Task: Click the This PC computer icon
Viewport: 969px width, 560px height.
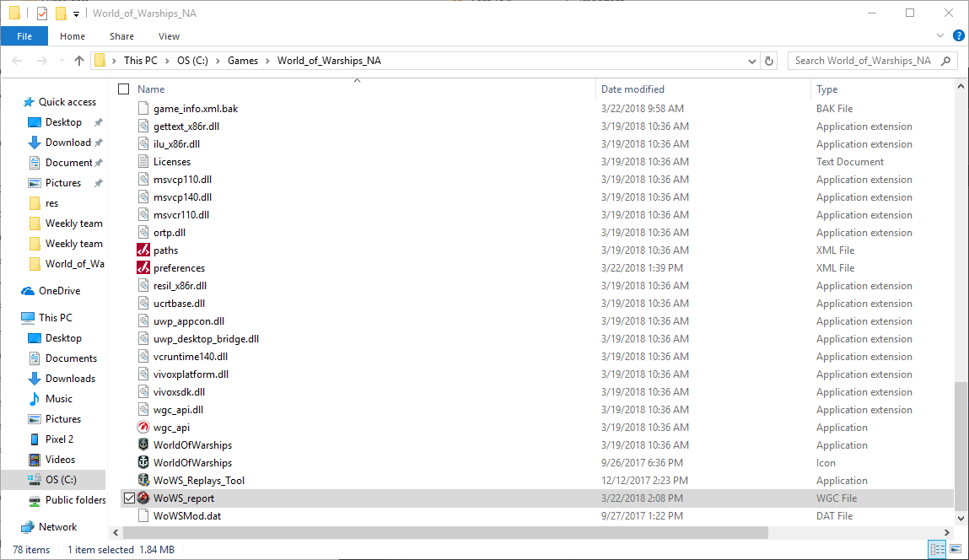Action: click(x=28, y=318)
